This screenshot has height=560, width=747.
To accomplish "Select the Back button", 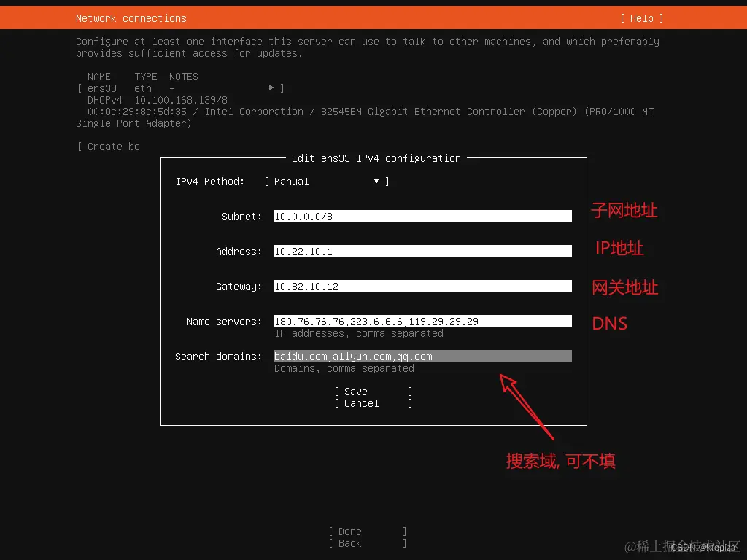I will (x=368, y=543).
